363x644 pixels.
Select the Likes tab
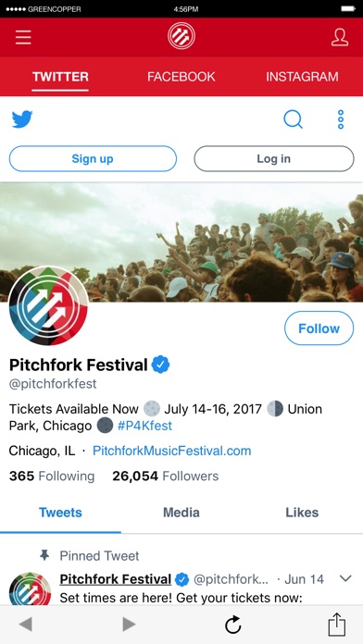tap(302, 513)
